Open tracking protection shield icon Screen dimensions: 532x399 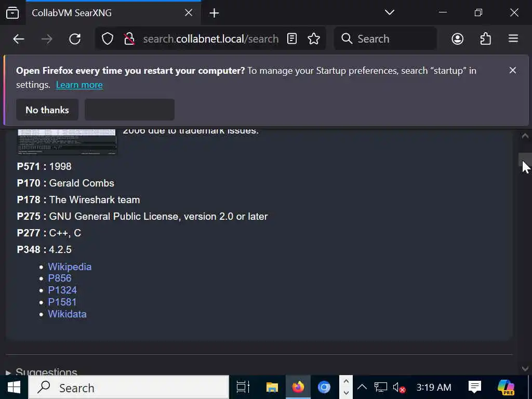(108, 39)
